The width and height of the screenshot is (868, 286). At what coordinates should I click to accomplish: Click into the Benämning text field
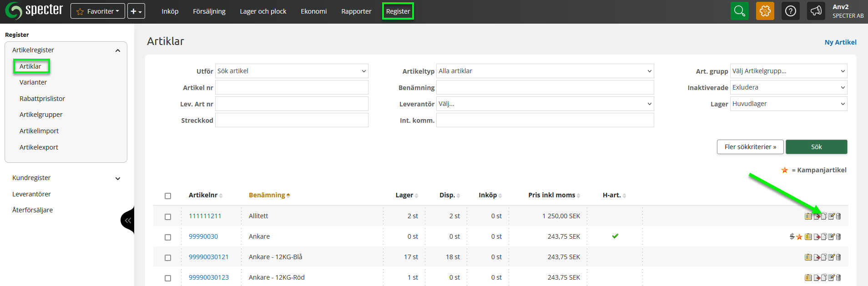click(x=545, y=87)
